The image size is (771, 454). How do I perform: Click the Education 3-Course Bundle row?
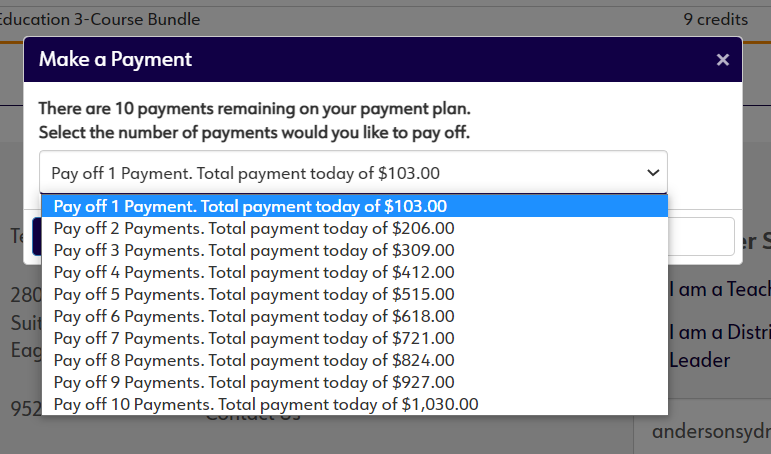(100, 19)
